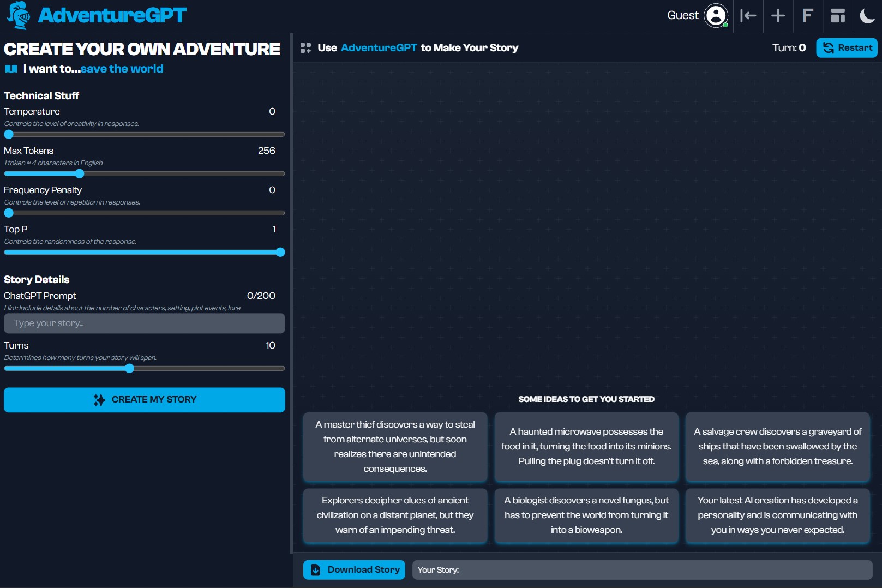The width and height of the screenshot is (882, 588).
Task: Click the prompt character count '0/200'
Action: click(x=261, y=296)
